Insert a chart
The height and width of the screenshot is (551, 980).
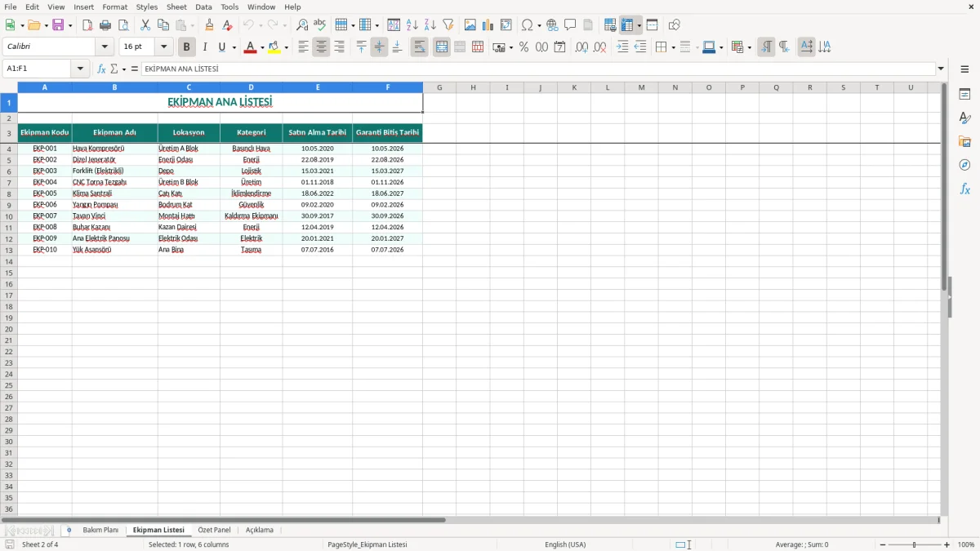[x=488, y=25]
